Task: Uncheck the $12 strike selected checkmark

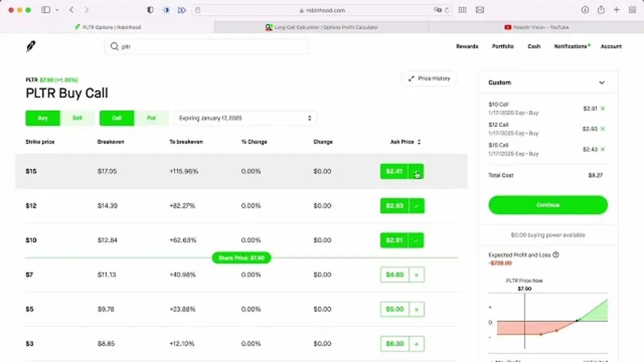Action: (x=416, y=206)
